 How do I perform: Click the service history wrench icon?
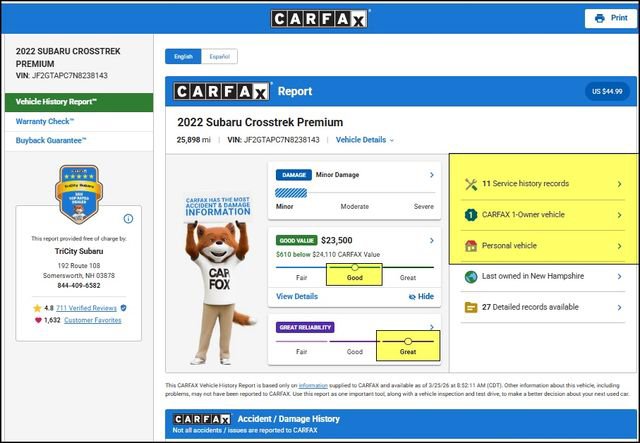click(471, 184)
